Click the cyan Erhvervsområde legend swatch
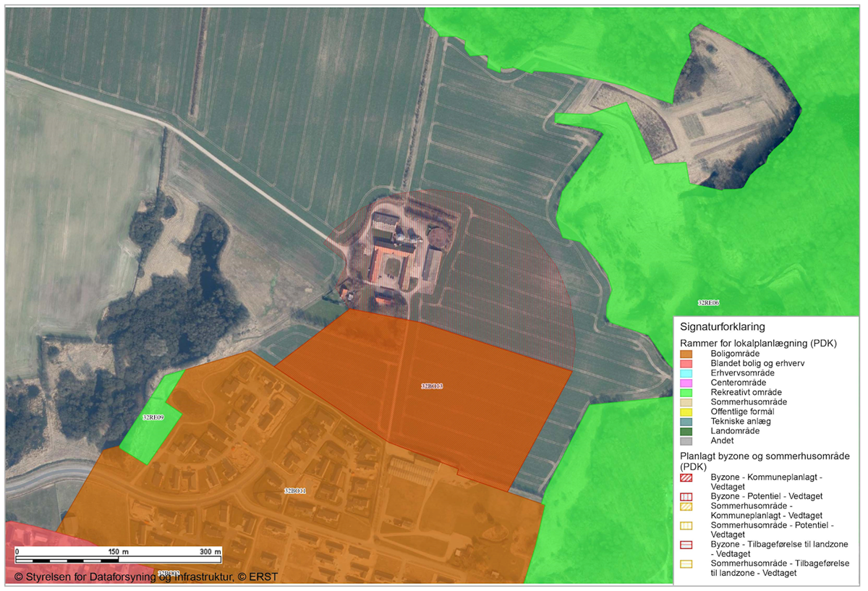 (686, 373)
